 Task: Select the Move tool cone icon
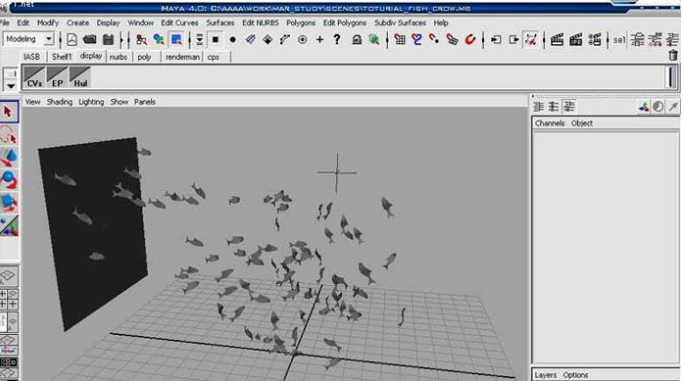tap(9, 157)
